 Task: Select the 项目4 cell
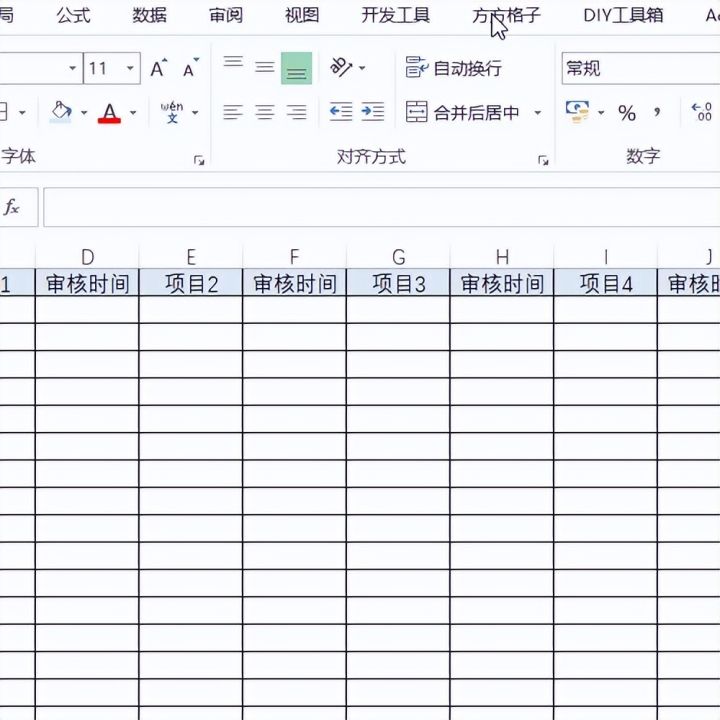click(606, 283)
